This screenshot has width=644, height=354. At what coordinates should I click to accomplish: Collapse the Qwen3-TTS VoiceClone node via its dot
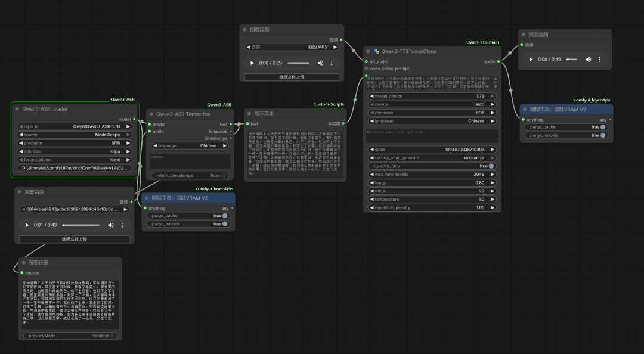(368, 51)
